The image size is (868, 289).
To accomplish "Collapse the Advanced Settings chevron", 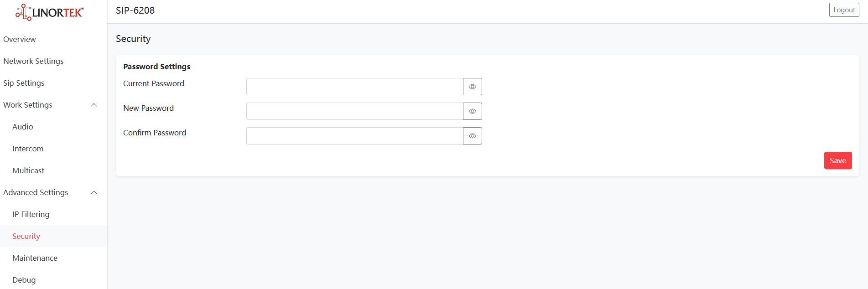I will (94, 192).
